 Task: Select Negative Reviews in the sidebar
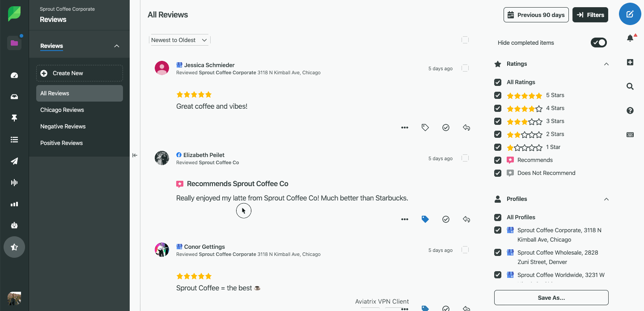click(63, 126)
